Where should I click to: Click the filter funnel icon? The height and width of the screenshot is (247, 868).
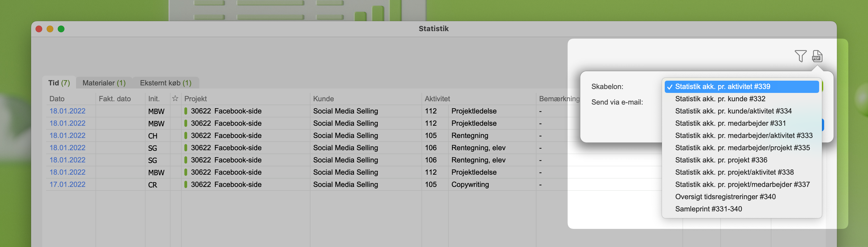click(x=800, y=56)
